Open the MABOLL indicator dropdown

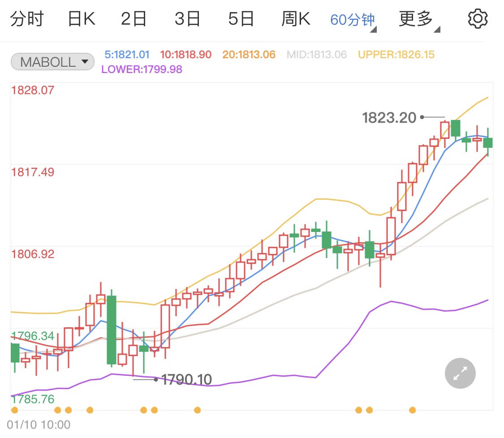(52, 61)
